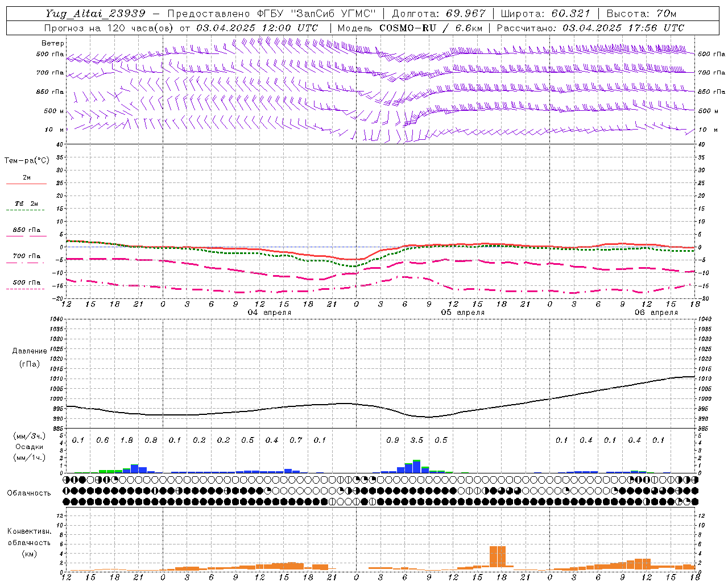Click the 'Модель COSMO-RU / 6.6км' label
The width and height of the screenshot is (728, 582).
point(409,28)
